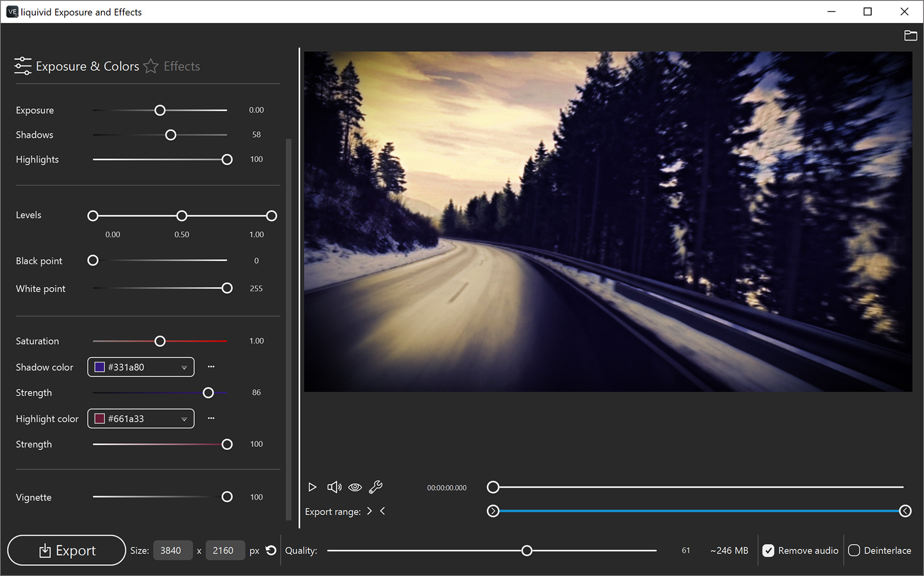Viewport: 924px width, 576px height.
Task: Open a video file via the folder icon
Action: click(x=911, y=35)
